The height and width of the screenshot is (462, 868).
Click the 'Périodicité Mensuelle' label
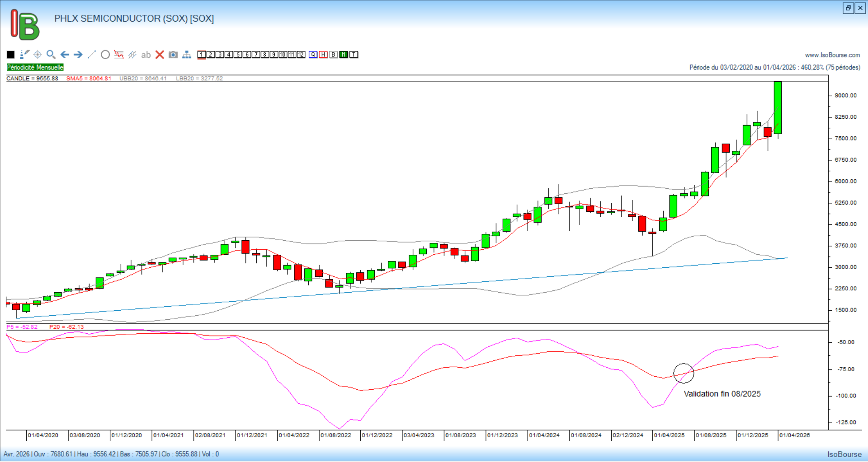35,67
